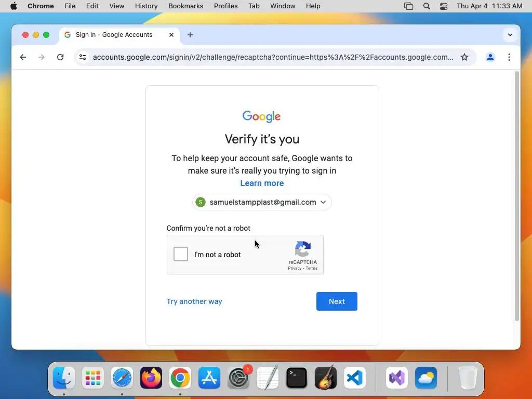The image size is (532, 399).
Task: Reload the page with the refresh icon
Action: click(x=60, y=57)
